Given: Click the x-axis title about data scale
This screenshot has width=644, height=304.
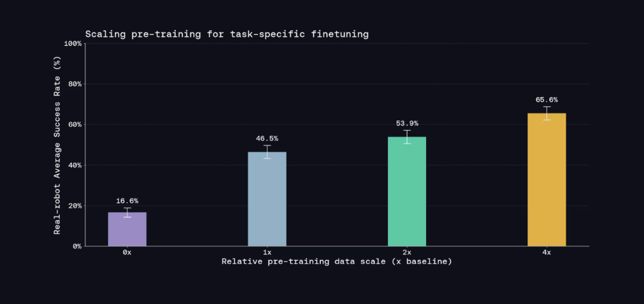Looking at the screenshot, I should coord(337,261).
